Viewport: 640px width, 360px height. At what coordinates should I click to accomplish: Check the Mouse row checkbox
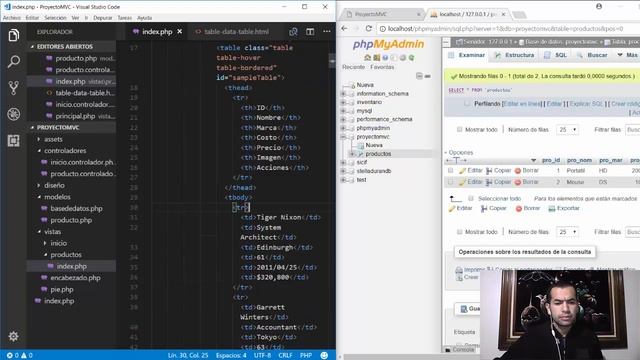(450, 182)
